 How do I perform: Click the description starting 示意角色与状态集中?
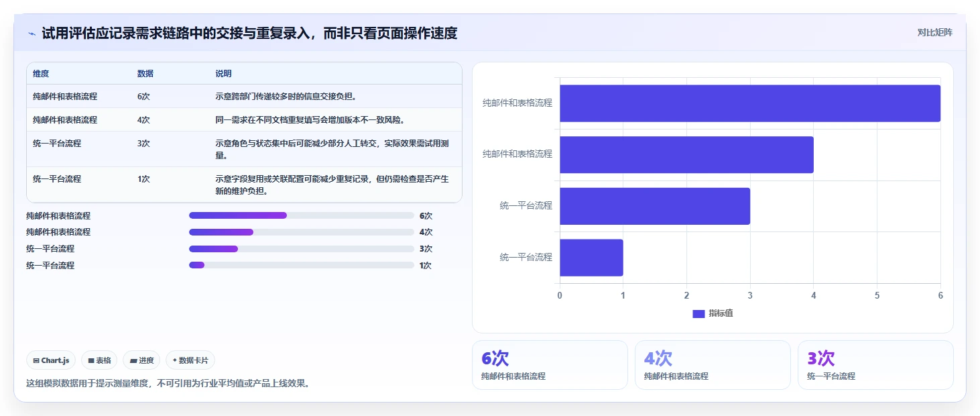coord(332,150)
